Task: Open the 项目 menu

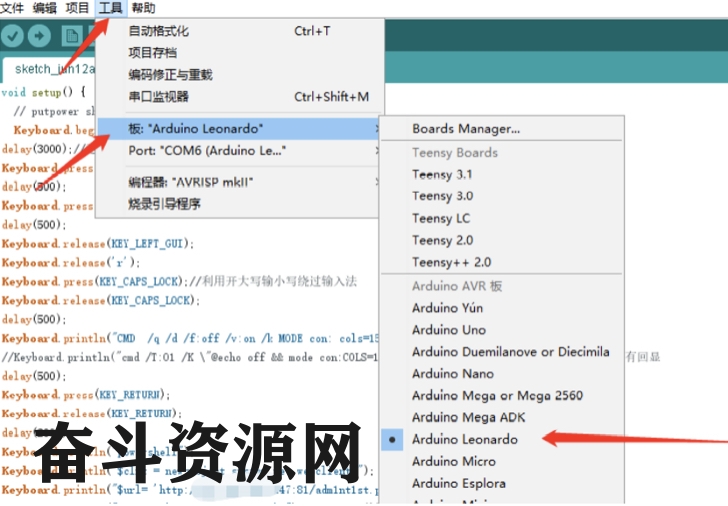Action: tap(77, 8)
